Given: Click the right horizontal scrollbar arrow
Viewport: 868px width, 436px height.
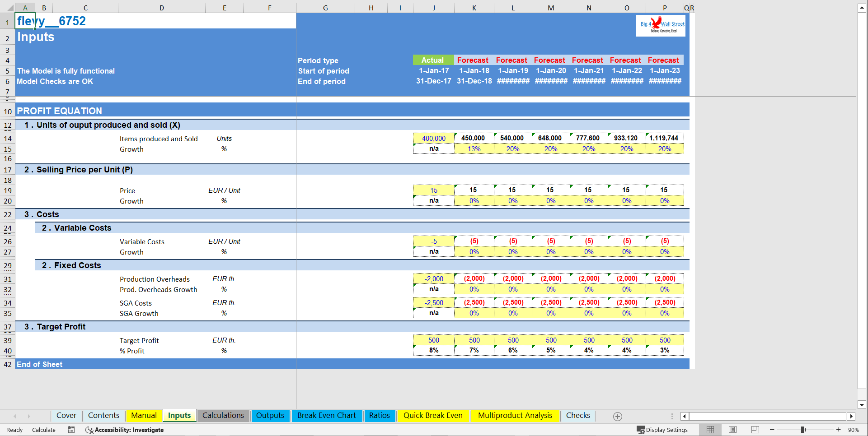Looking at the screenshot, I should [851, 416].
